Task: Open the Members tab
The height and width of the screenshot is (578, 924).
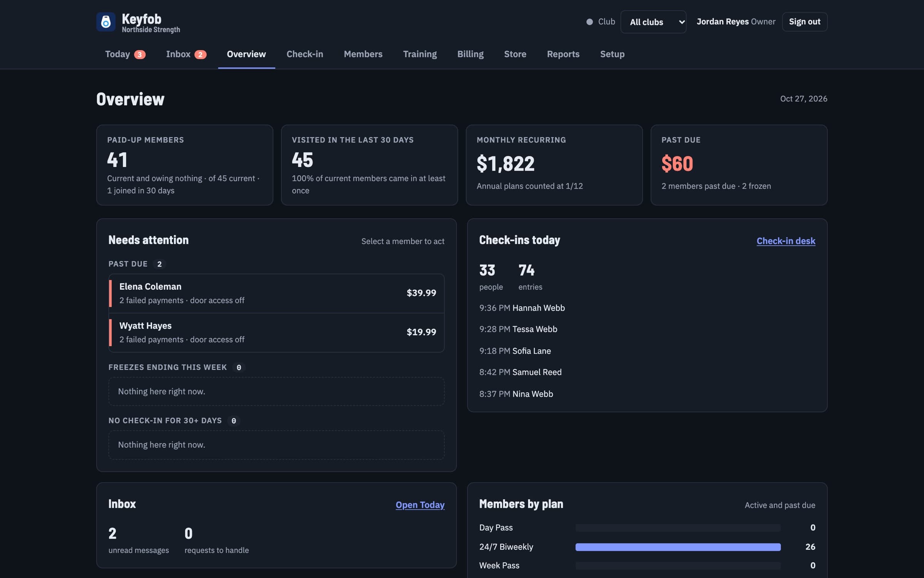Action: [363, 54]
